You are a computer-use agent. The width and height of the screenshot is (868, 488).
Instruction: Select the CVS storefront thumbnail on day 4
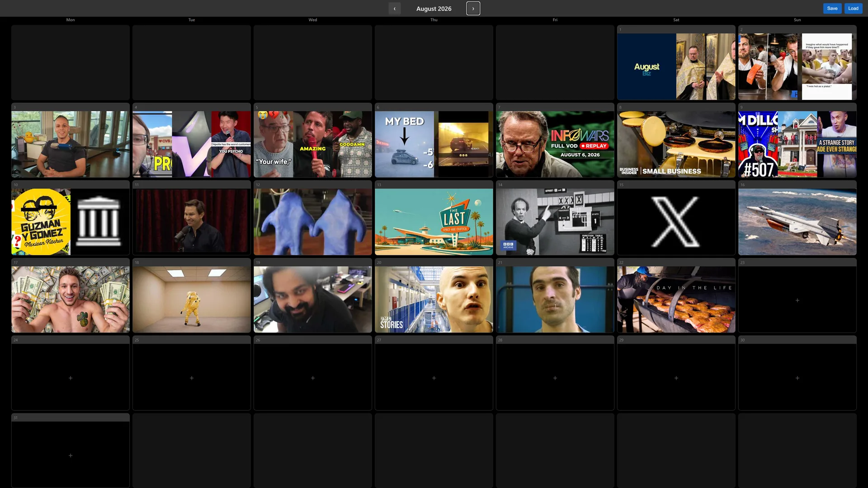(x=152, y=144)
